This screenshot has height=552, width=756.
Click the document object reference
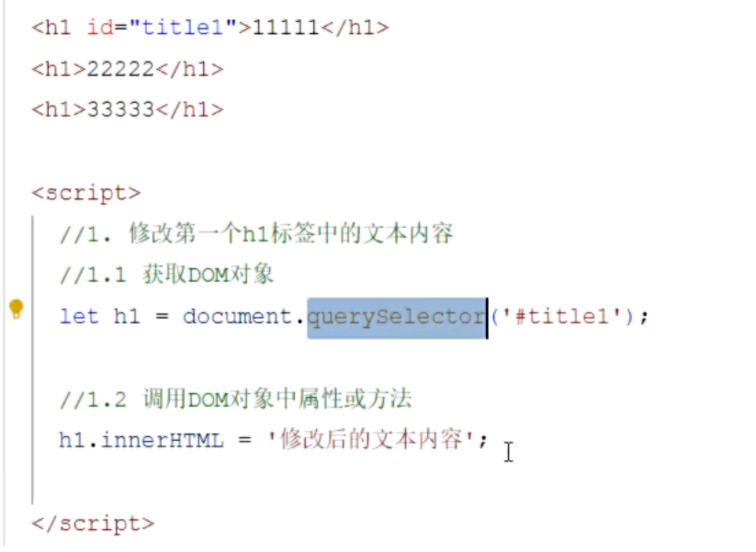click(238, 317)
